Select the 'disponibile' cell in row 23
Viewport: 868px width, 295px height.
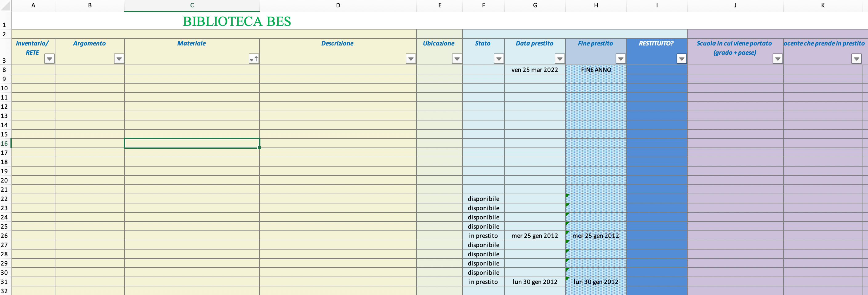[x=484, y=208]
